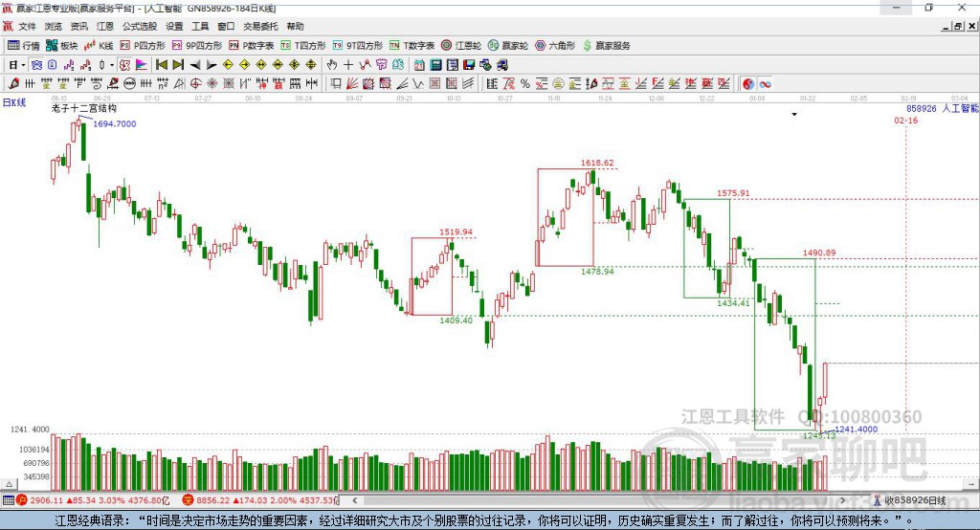Select the circled 金 golden ratio tool
The width and height of the screenshot is (980, 530).
[x=558, y=83]
